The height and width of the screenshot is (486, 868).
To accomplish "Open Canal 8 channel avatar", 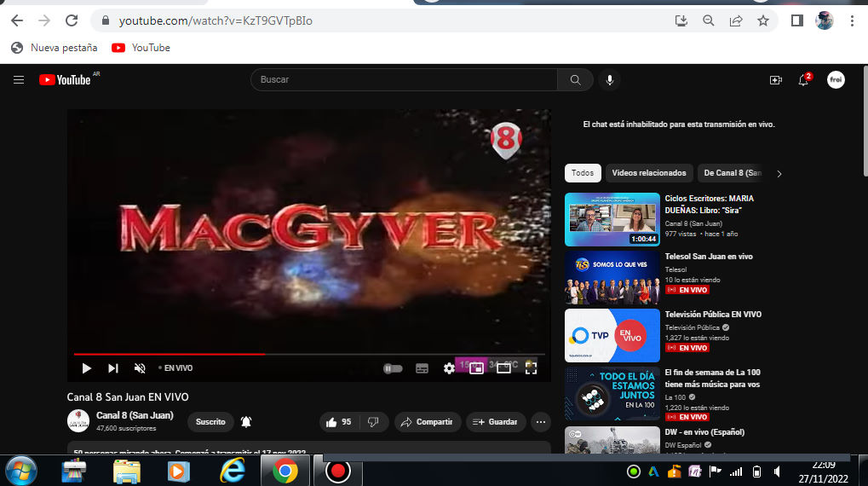I will click(78, 421).
